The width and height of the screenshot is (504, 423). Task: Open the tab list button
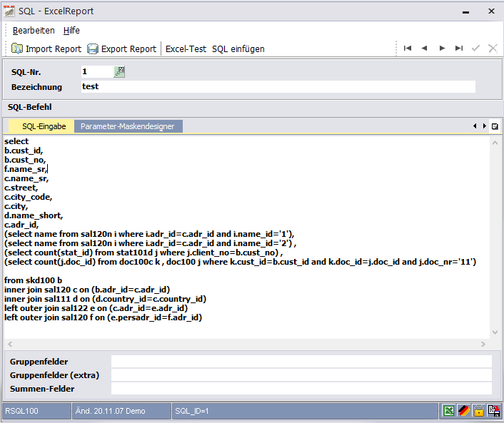coord(495,126)
